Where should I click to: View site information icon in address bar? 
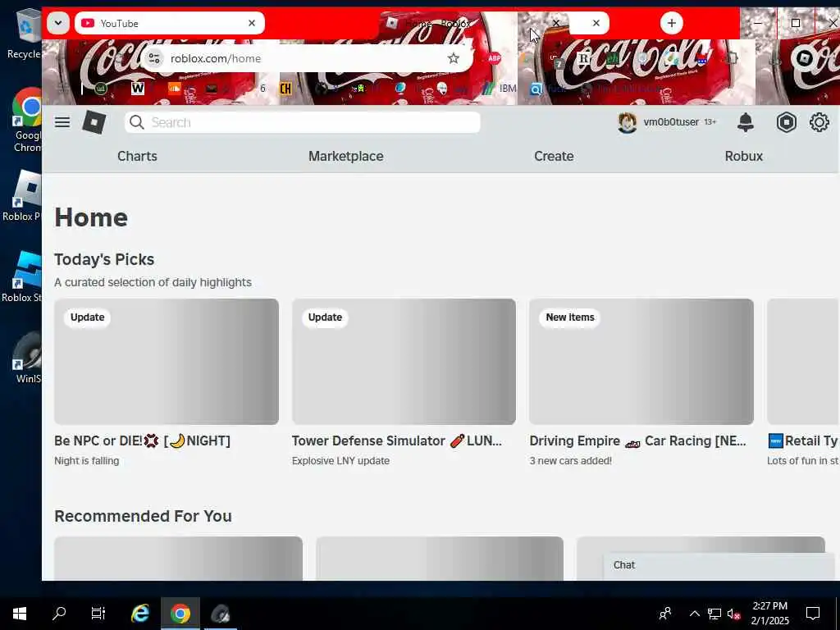coord(154,58)
